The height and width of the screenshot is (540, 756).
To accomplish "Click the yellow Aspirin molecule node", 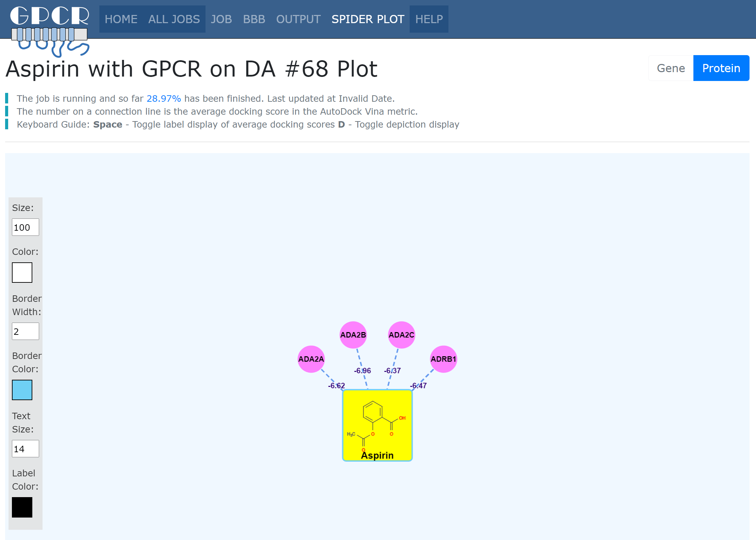I will pyautogui.click(x=377, y=425).
